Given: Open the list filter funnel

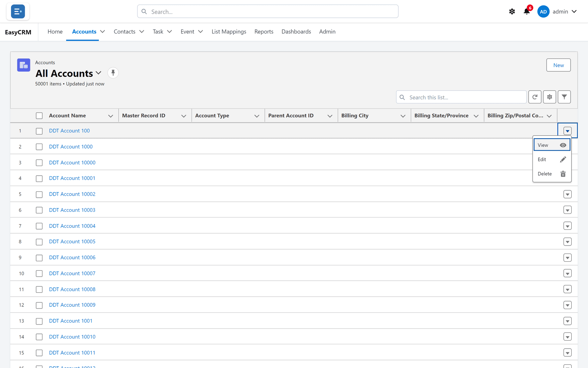Looking at the screenshot, I should [564, 97].
